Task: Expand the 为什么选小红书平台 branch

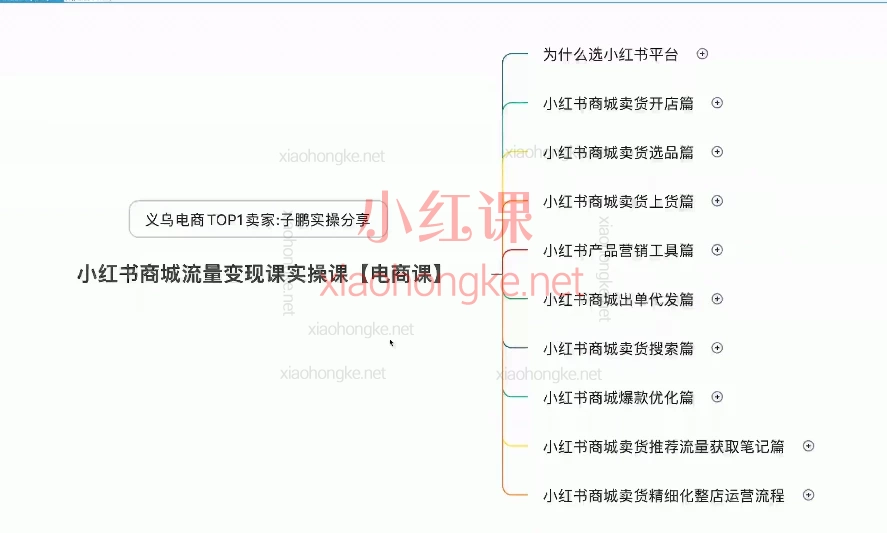Action: (x=702, y=54)
